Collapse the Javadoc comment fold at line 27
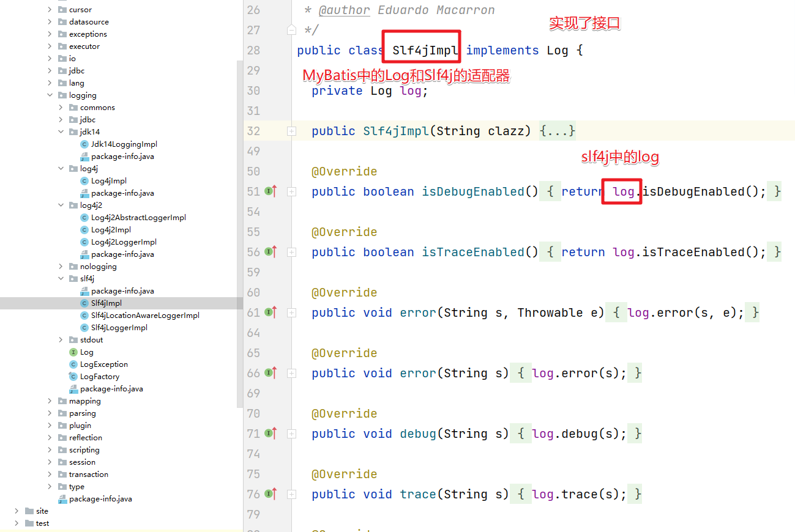Screen dimensions: 795x532 point(292,30)
